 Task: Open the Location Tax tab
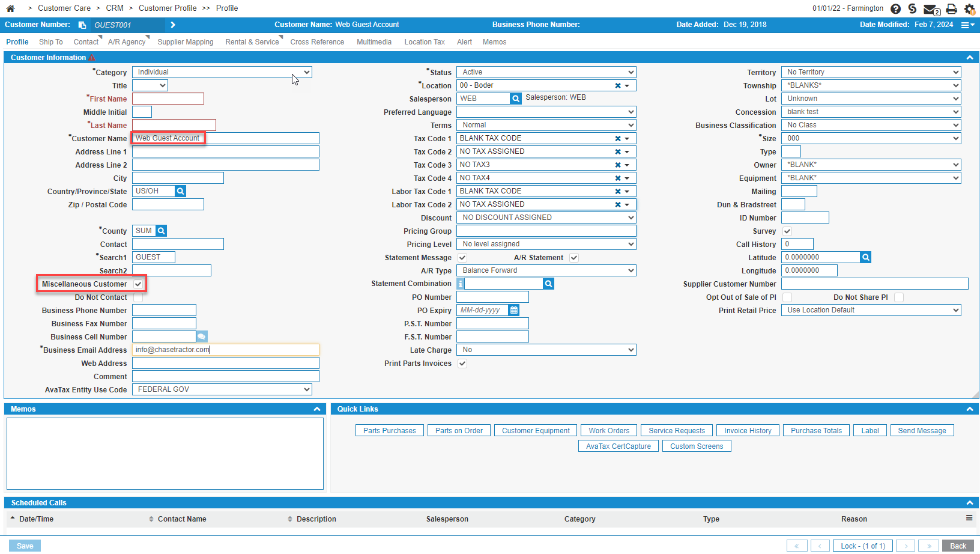[424, 42]
